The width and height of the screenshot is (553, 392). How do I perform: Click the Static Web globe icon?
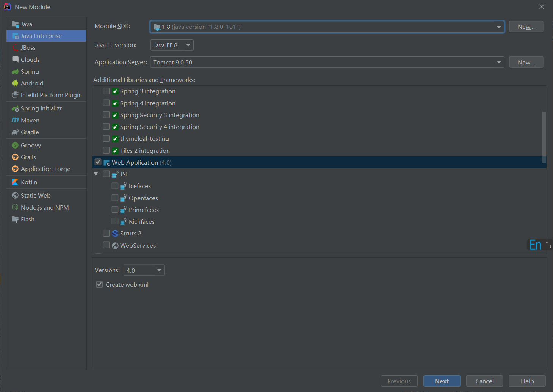click(15, 196)
